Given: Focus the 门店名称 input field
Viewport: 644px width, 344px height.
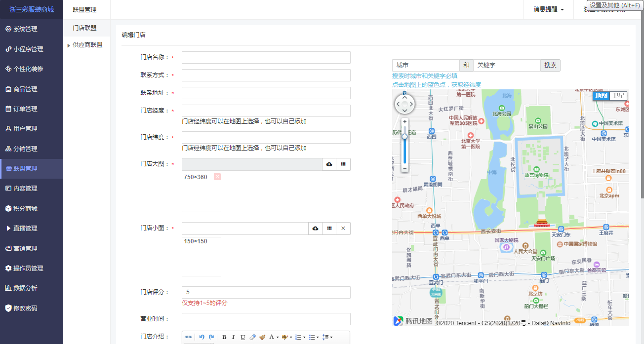Looking at the screenshot, I should (x=266, y=57).
